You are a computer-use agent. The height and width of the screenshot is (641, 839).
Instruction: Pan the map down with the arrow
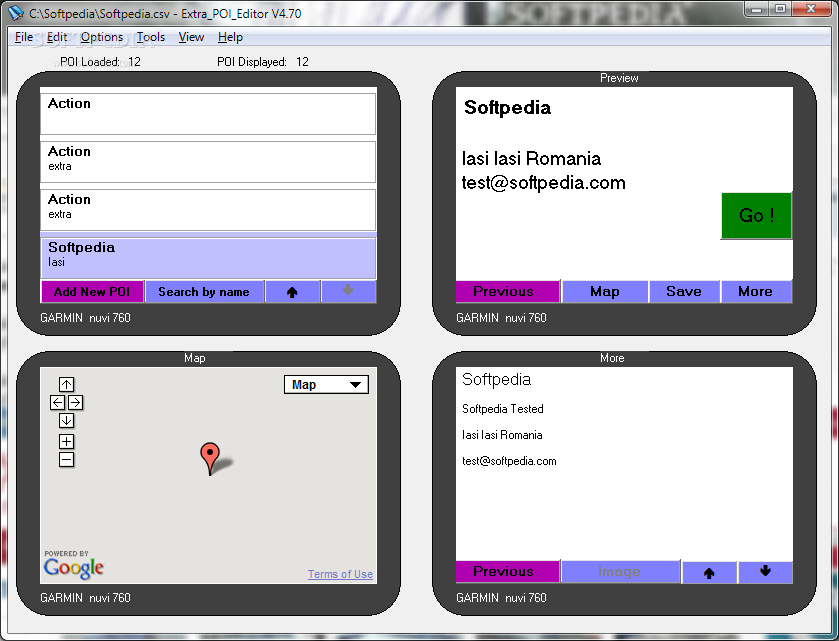(66, 421)
